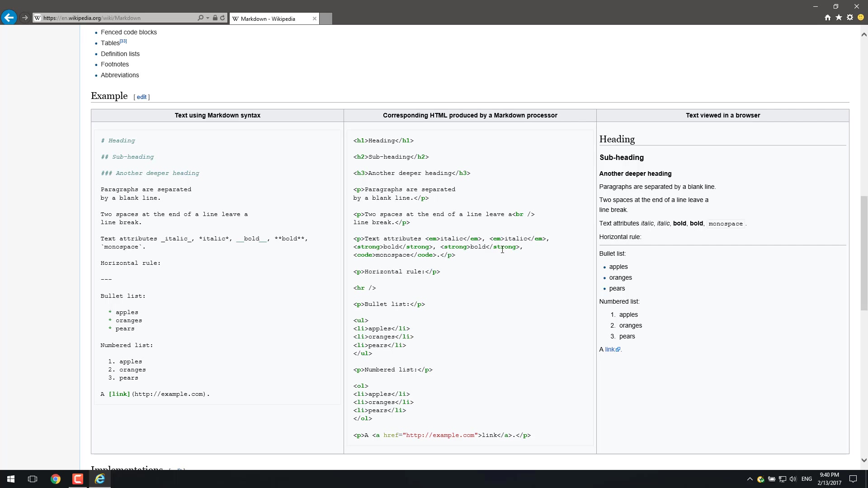
Task: Click the [link] markdown text
Action: coord(119,394)
